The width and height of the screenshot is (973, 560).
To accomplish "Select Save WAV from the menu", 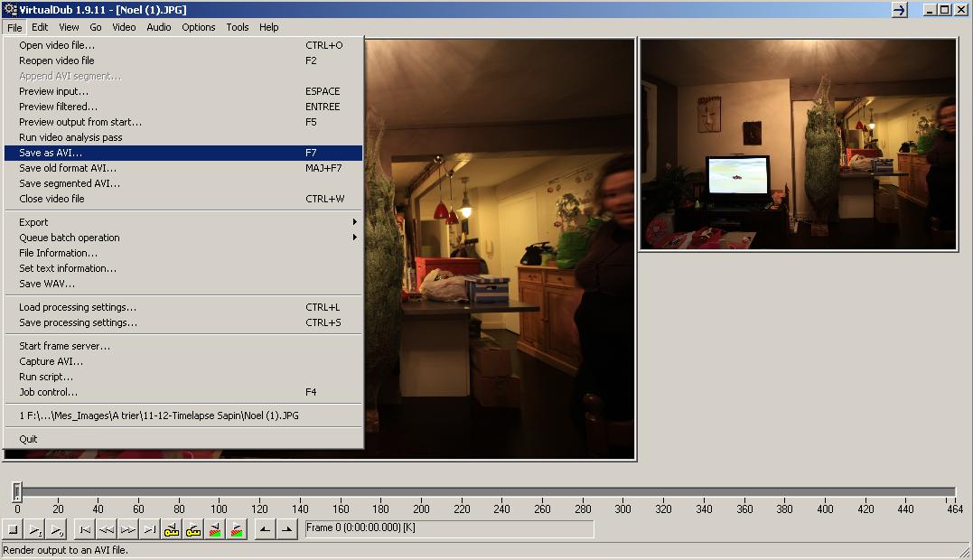I will coord(183,284).
